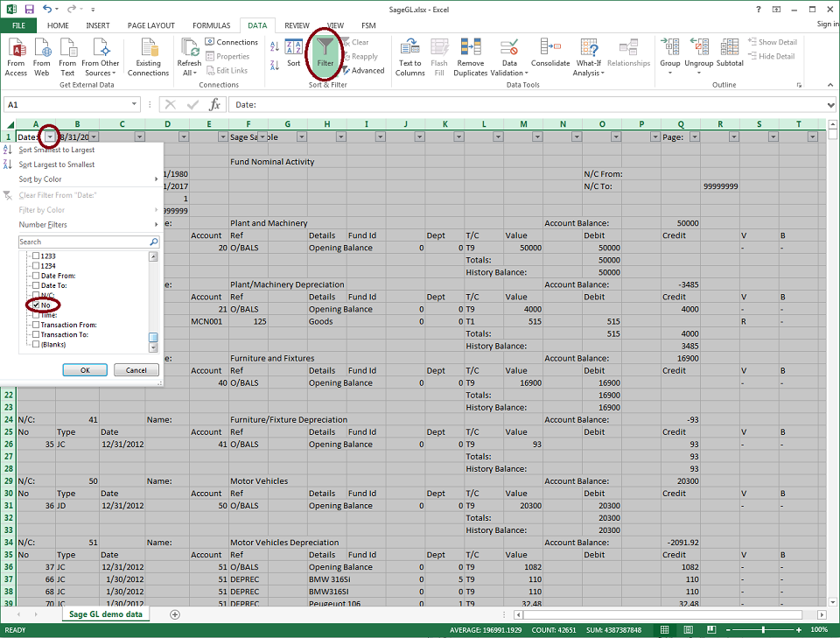
Task: Click the Insert Function fx icon
Action: tap(215, 104)
